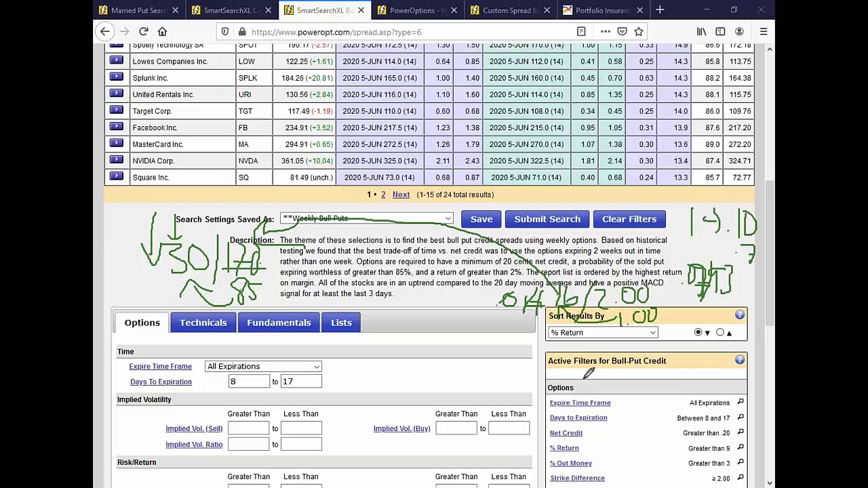Open % Out Money active filter link

pyautogui.click(x=571, y=463)
